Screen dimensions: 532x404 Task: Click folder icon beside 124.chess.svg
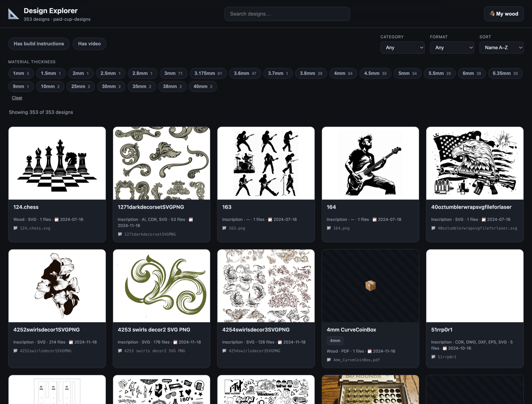click(x=15, y=228)
